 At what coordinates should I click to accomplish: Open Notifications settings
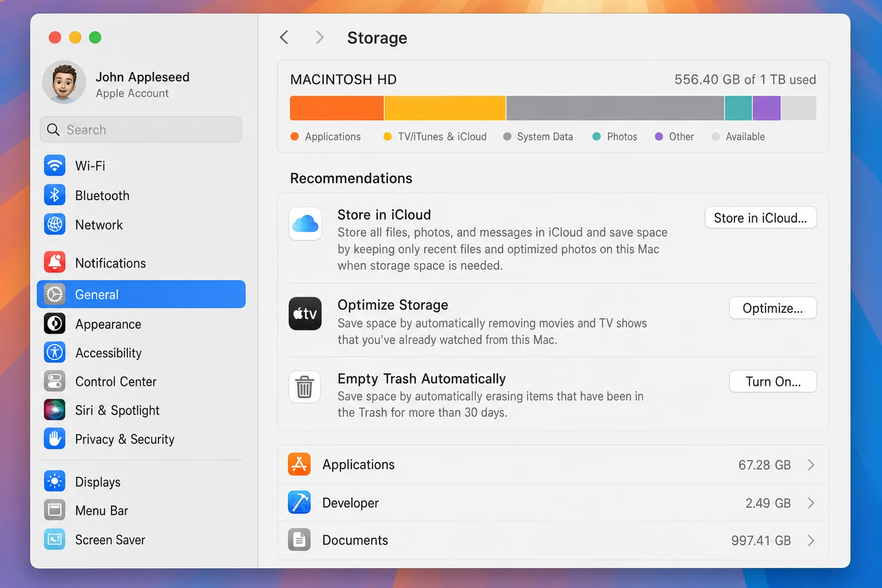tap(141, 262)
